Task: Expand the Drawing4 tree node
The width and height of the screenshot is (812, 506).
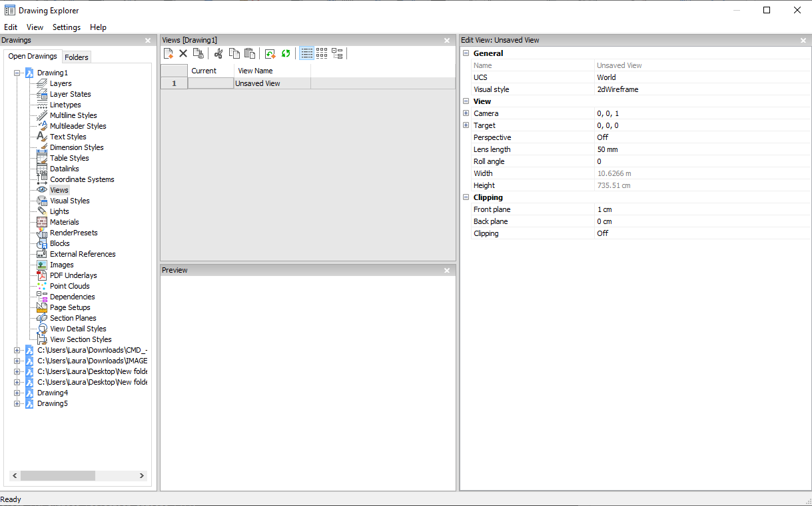Action: coord(17,393)
